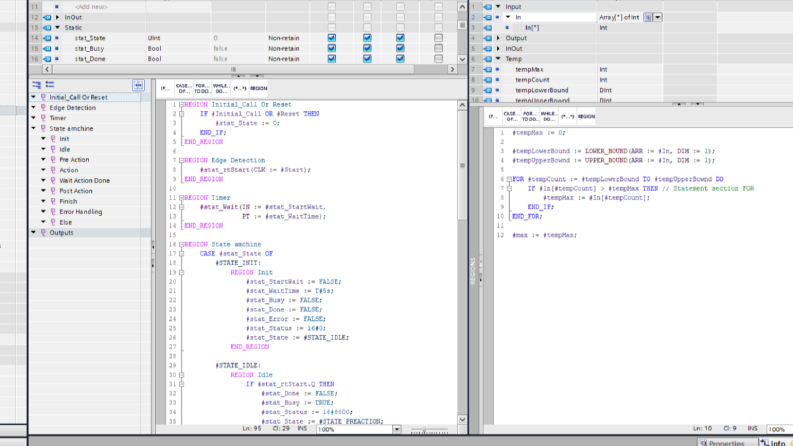793x446 pixels.
Task: Insert FOR TO DO loop in left editor
Action: pyautogui.click(x=202, y=88)
